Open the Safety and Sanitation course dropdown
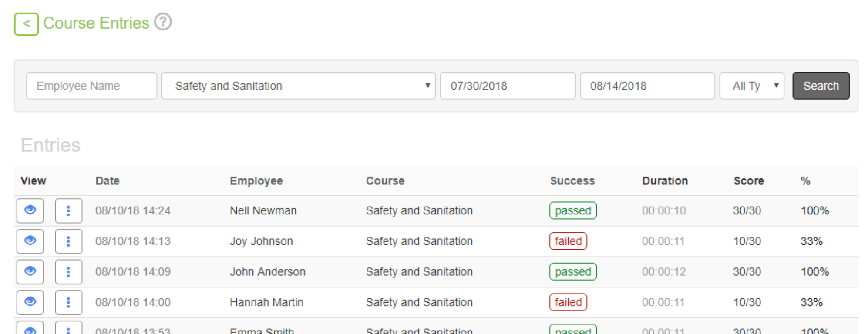868x334 pixels. tap(299, 86)
